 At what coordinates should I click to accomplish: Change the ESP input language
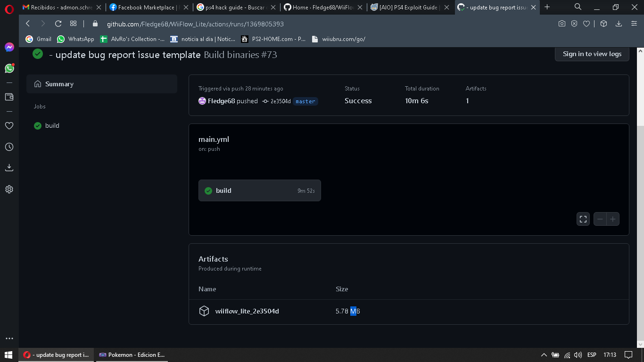592,355
